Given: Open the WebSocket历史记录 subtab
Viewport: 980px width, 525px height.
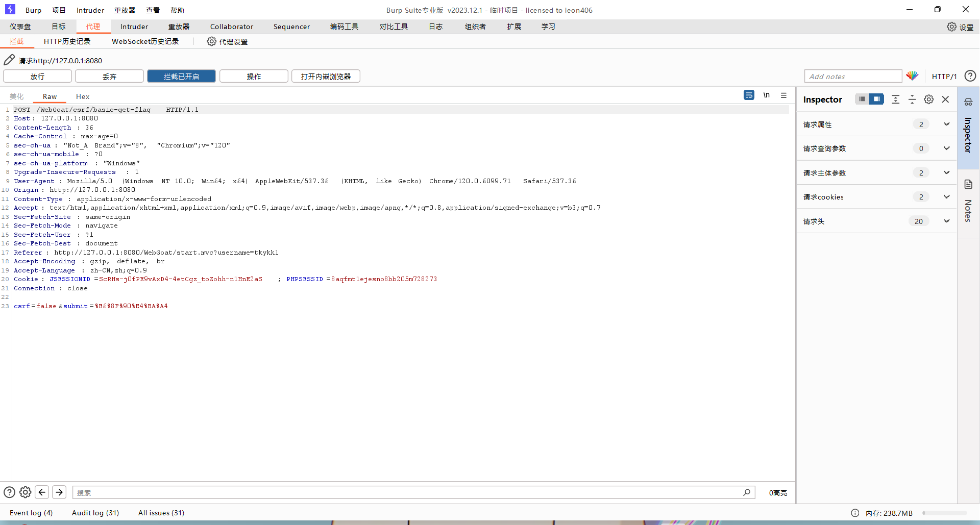Looking at the screenshot, I should (x=145, y=41).
